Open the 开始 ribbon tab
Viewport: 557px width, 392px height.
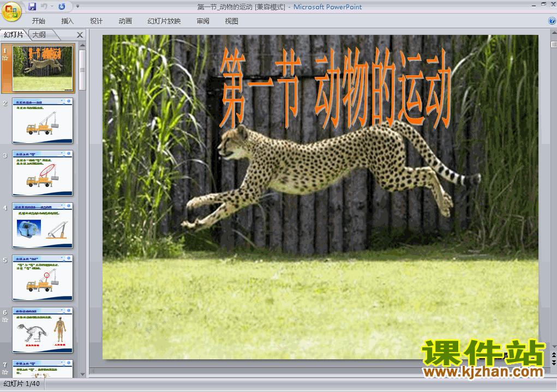[38, 21]
